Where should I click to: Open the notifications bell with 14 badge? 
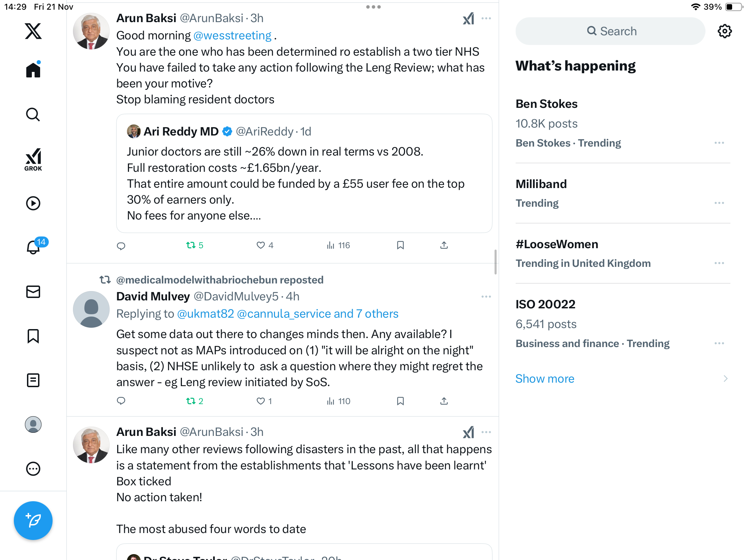pyautogui.click(x=34, y=247)
